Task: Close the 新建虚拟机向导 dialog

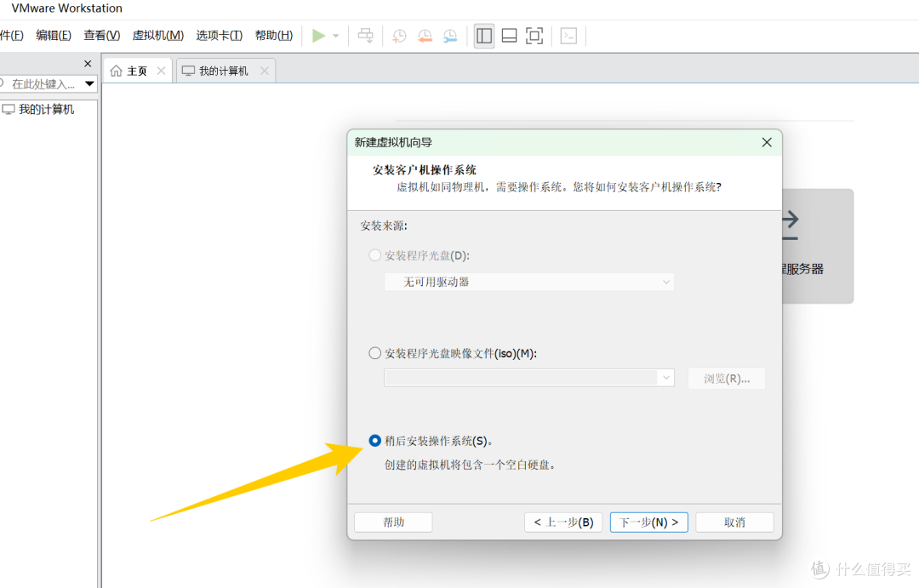Action: [x=767, y=142]
